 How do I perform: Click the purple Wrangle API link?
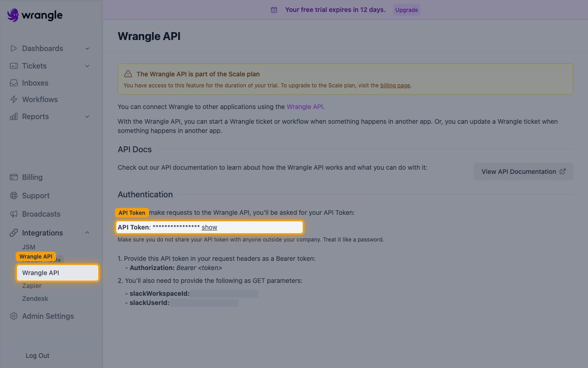[x=305, y=107]
